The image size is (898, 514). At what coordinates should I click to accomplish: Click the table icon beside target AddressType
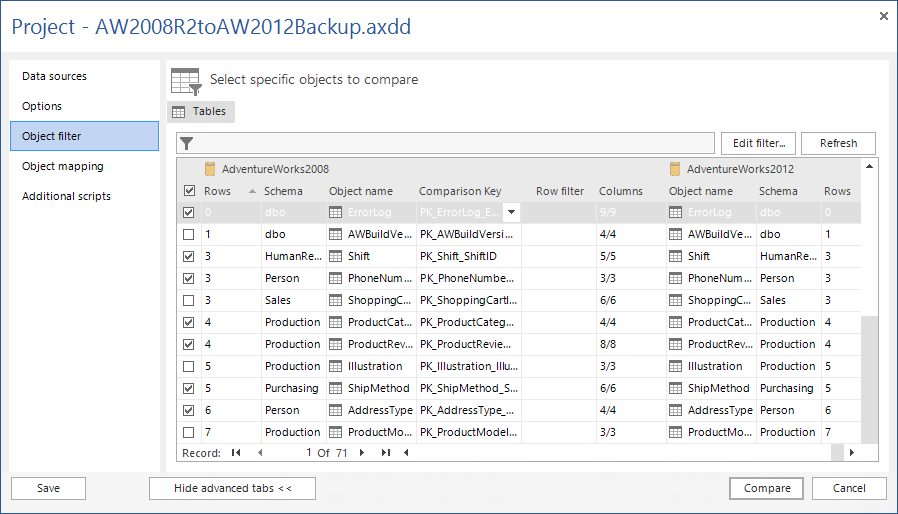pyautogui.click(x=676, y=410)
